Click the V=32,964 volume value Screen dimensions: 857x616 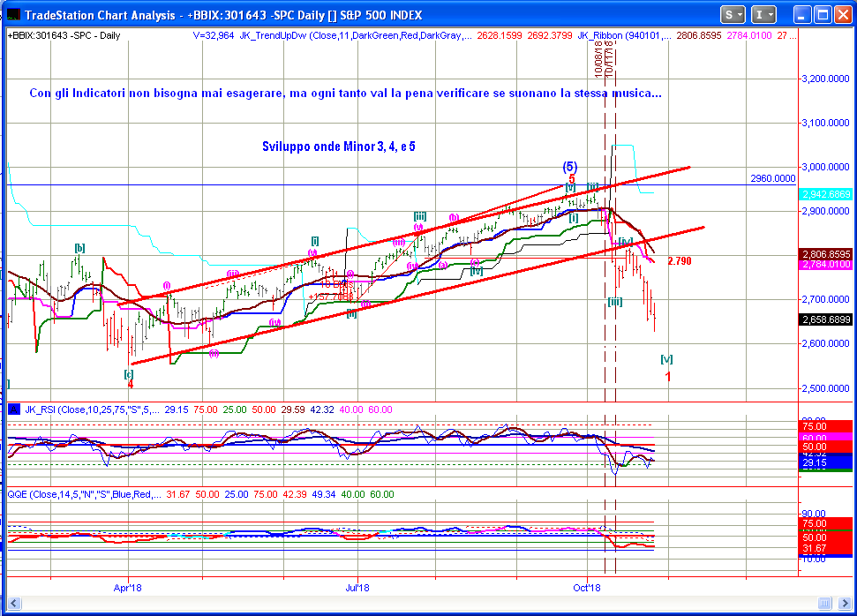click(214, 35)
